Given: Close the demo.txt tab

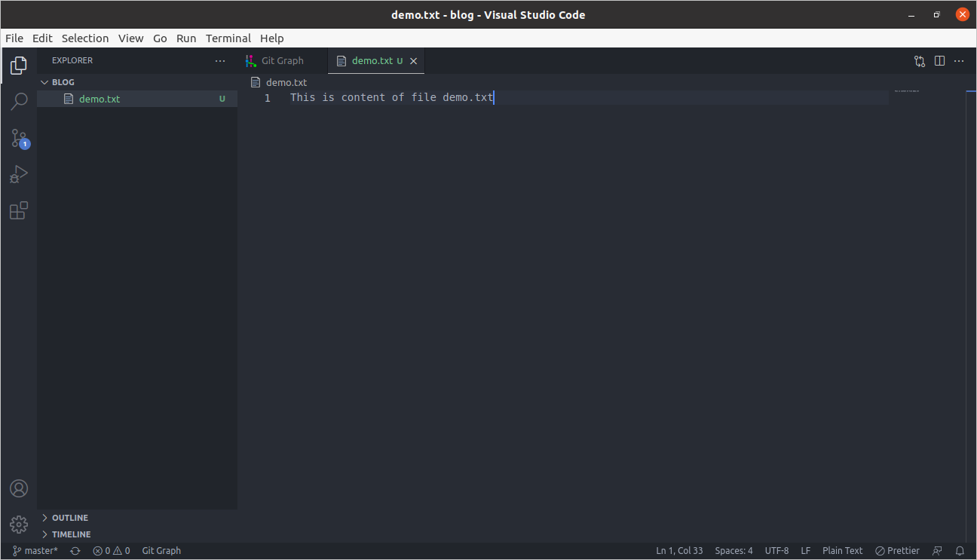Looking at the screenshot, I should [x=413, y=61].
